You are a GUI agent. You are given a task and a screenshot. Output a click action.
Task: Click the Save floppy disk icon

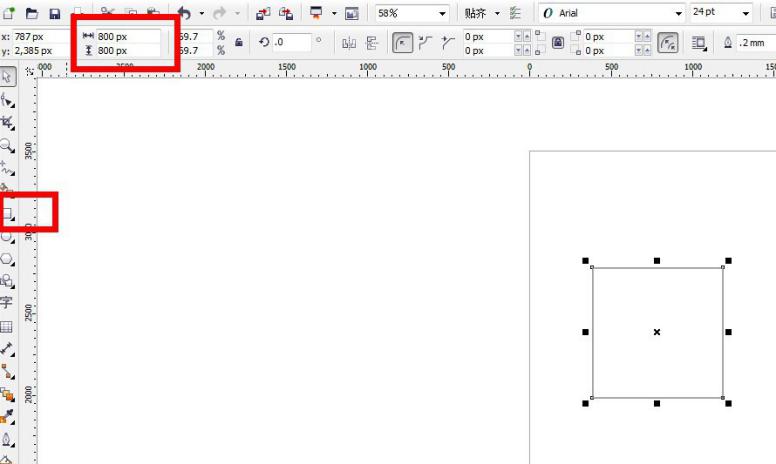(54, 14)
